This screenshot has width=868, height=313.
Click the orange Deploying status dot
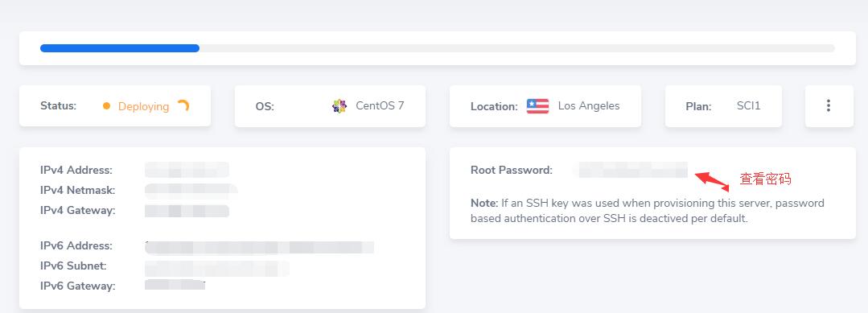click(x=107, y=106)
